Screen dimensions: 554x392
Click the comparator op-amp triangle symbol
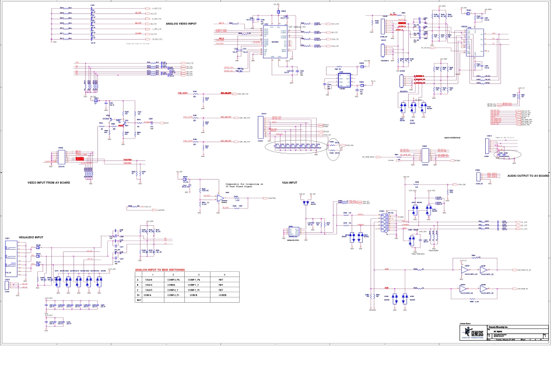[219, 198]
